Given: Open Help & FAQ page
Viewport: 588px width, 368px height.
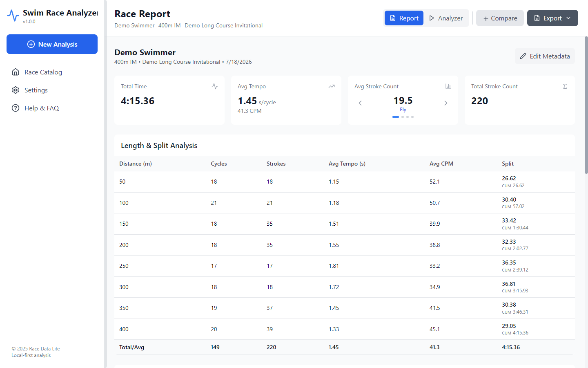Looking at the screenshot, I should [x=52, y=108].
